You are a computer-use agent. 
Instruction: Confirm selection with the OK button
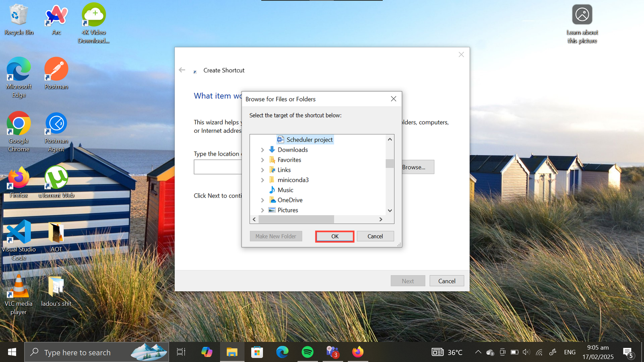(334, 236)
